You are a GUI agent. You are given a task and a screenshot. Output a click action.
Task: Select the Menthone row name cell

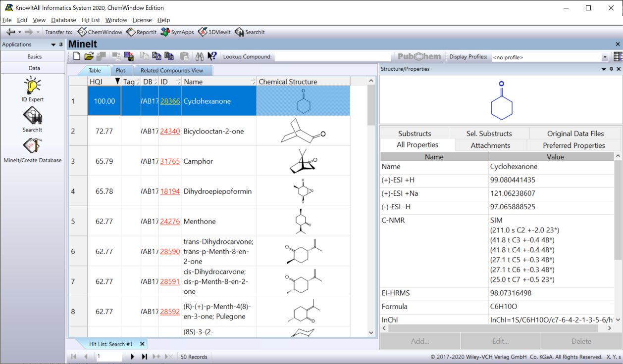click(x=219, y=222)
